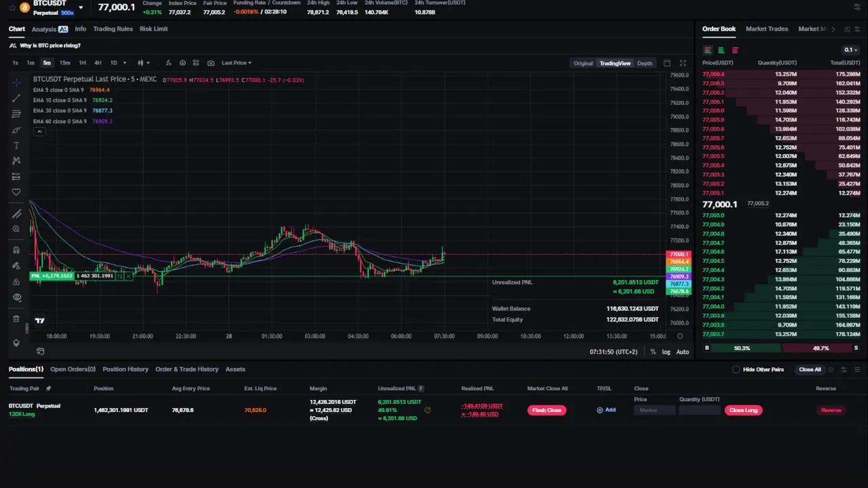Show both bids and asks in order book
Image resolution: width=868 pixels, height=488 pixels.
click(x=708, y=50)
